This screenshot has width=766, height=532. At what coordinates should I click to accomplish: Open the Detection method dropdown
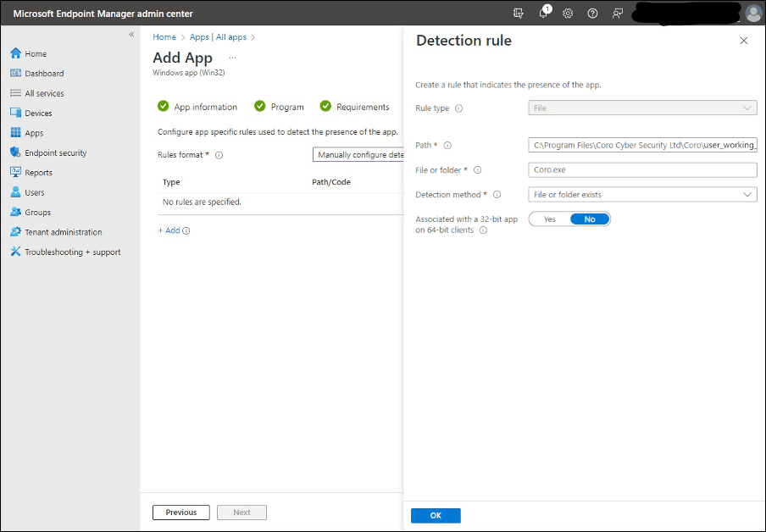pos(642,195)
